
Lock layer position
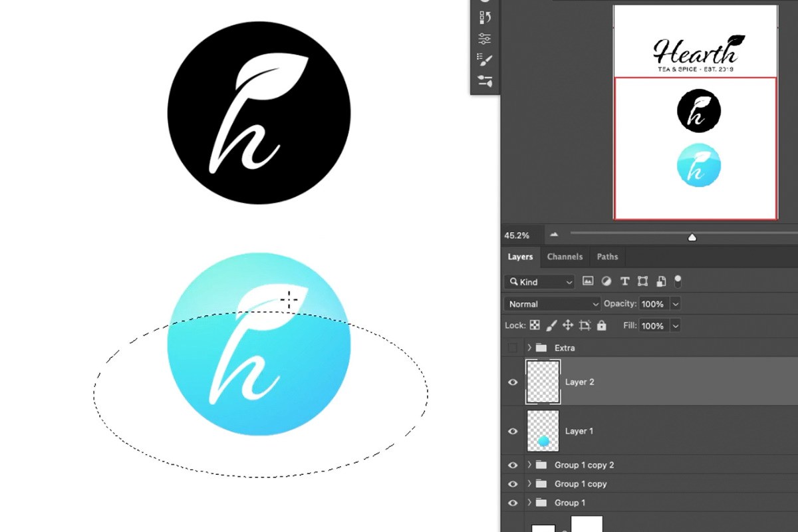[568, 326]
